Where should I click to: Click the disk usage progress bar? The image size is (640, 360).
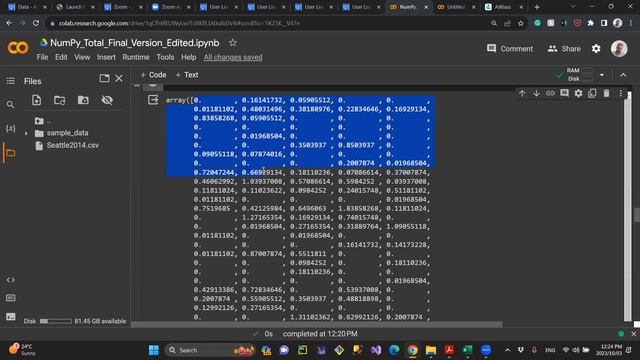coord(56,321)
